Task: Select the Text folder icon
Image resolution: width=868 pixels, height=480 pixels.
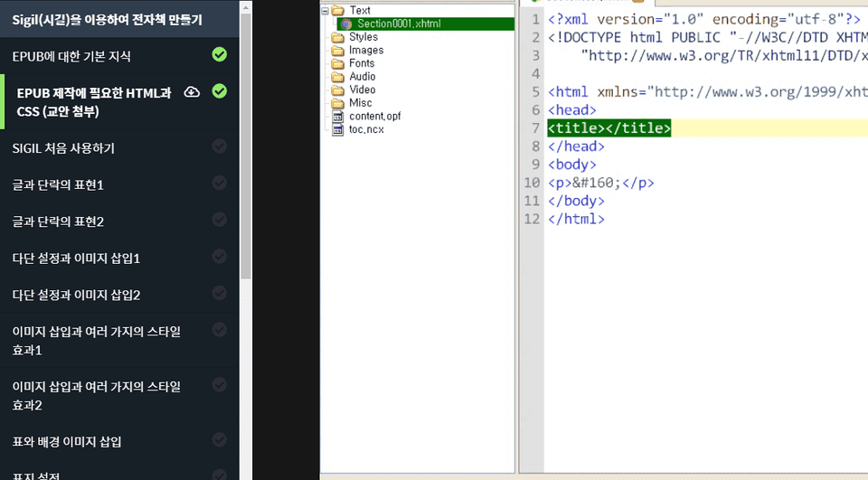Action: coord(337,11)
